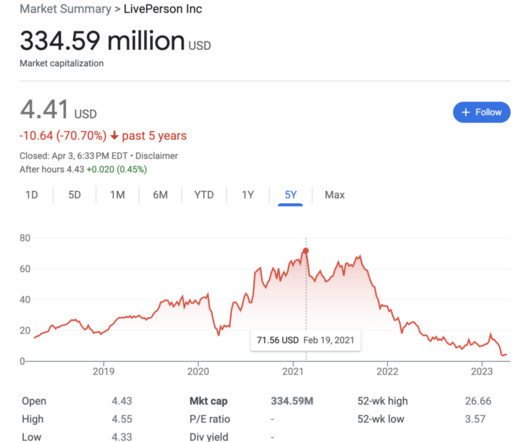Select the 5D time range tab
The image size is (531, 442).
coord(75,195)
